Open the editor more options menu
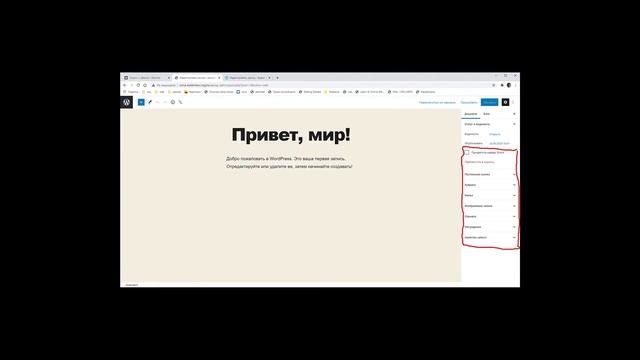This screenshot has width=640, height=360. click(x=513, y=102)
